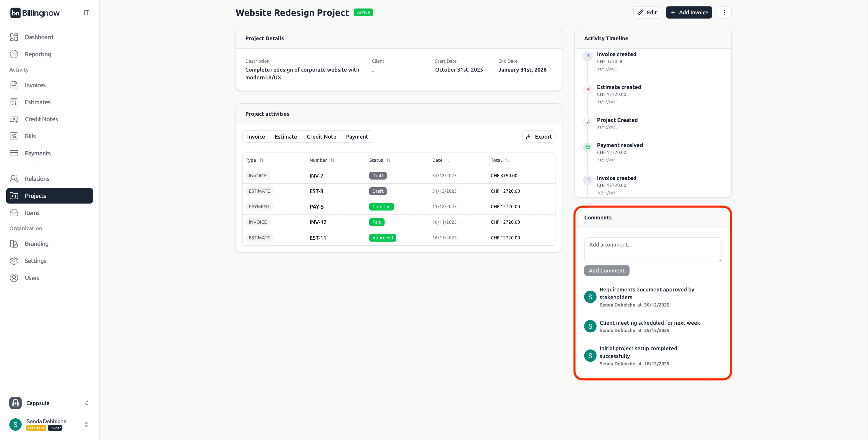The width and height of the screenshot is (868, 440).
Task: Open Credit Notes from the sidebar
Action: [x=41, y=119]
